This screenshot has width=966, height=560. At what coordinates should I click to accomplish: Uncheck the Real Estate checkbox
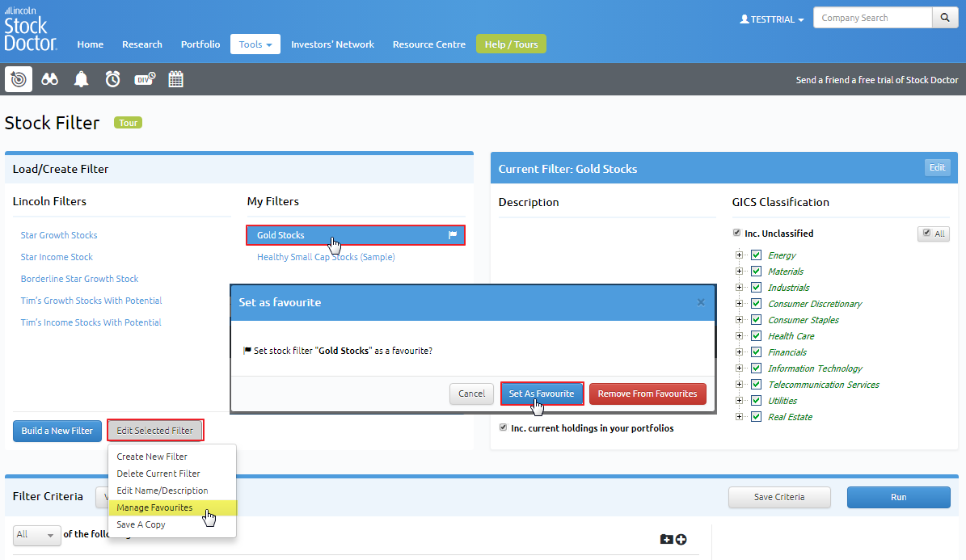point(757,417)
